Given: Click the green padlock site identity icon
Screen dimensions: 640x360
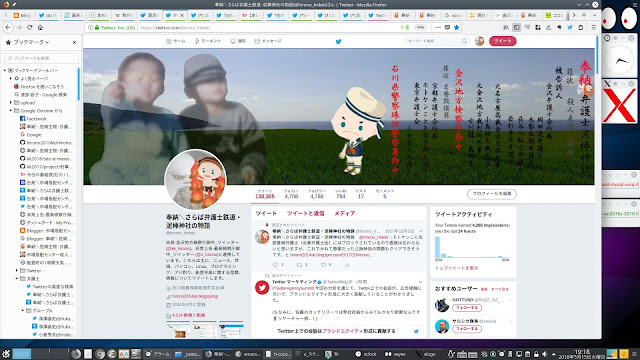Looking at the screenshot, I should pos(97,27).
